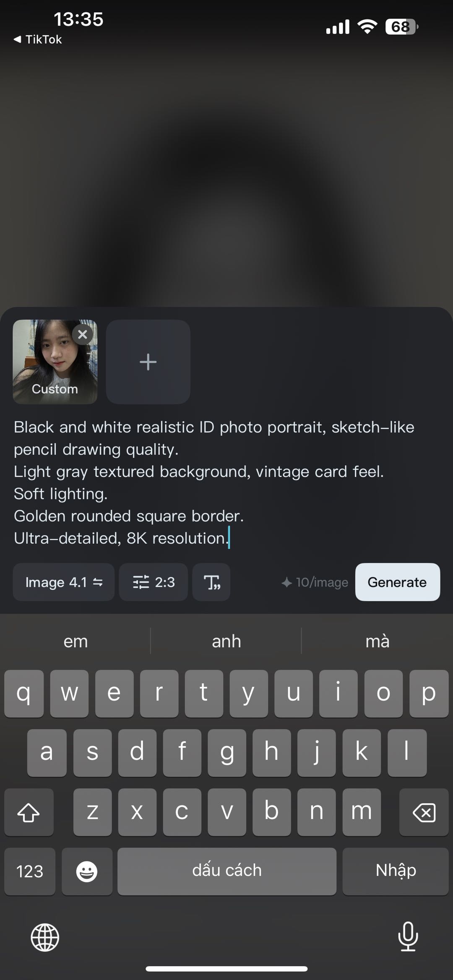
Task: Tap the text style quote icon
Action: coord(211,582)
